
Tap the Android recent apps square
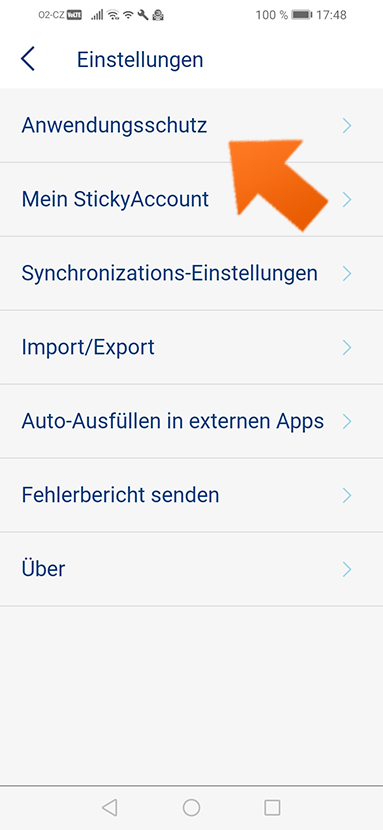click(x=272, y=807)
